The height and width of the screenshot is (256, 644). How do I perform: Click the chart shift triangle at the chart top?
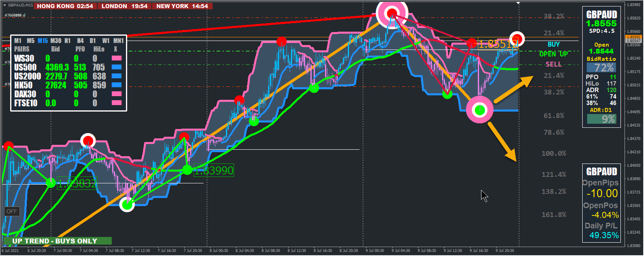pos(518,3)
